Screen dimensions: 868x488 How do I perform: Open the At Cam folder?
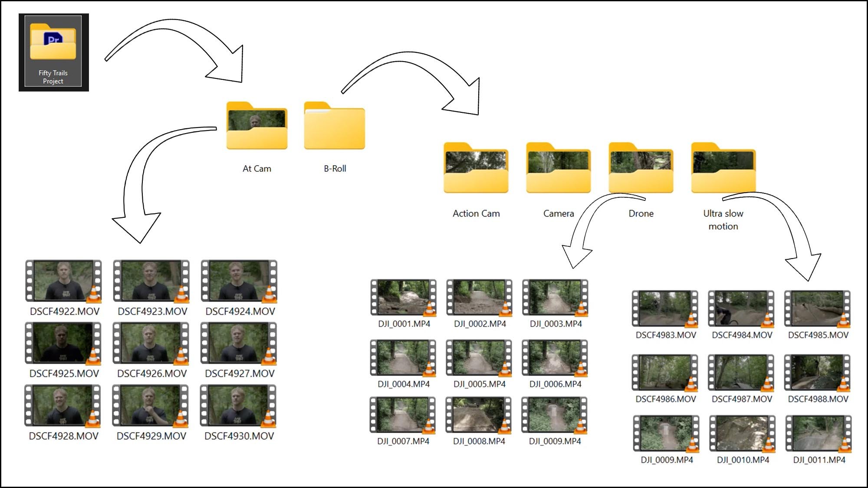(x=257, y=126)
